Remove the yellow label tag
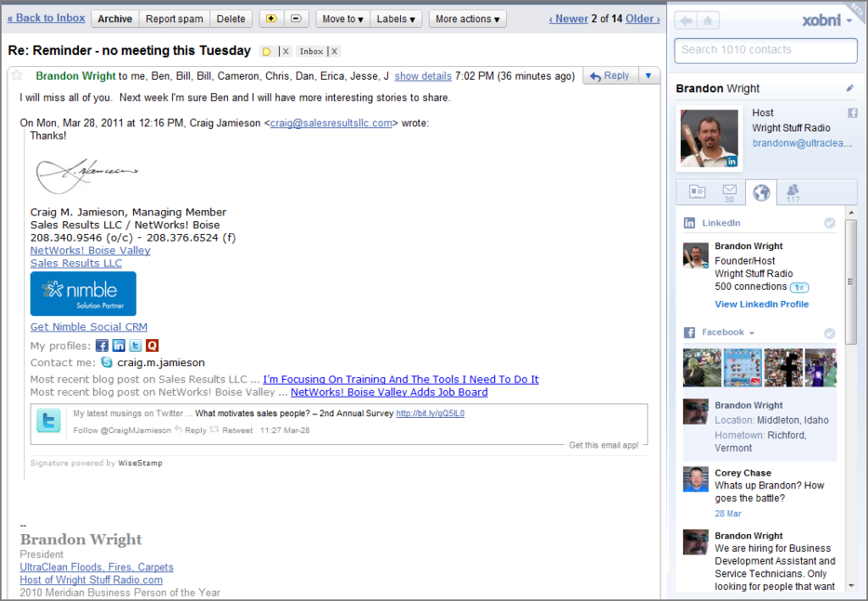The width and height of the screenshot is (868, 601). click(x=286, y=52)
